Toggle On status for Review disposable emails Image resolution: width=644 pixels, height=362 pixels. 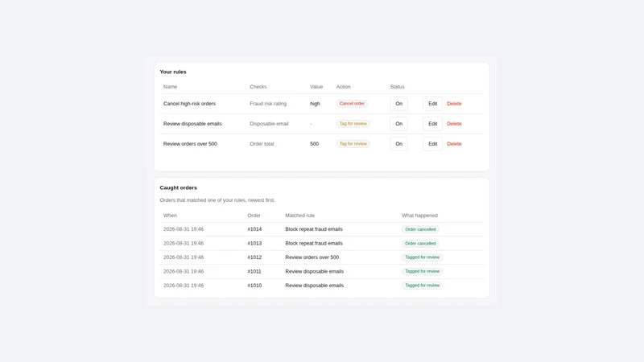(398, 124)
